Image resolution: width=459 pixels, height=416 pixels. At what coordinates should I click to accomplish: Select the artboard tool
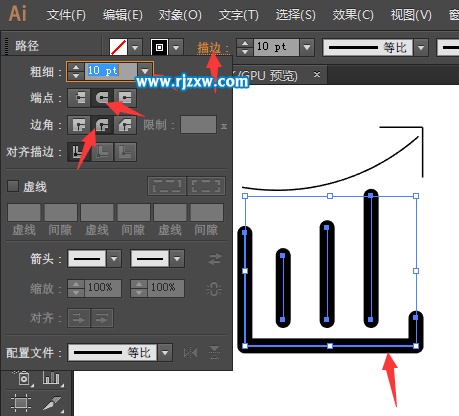pyautogui.click(x=21, y=402)
